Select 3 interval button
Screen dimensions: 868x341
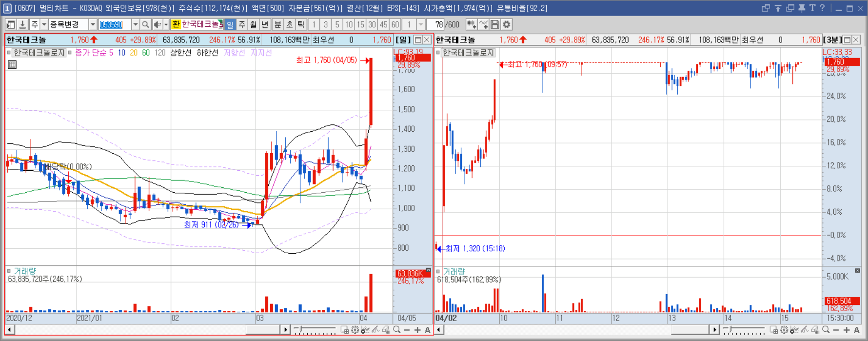click(326, 24)
